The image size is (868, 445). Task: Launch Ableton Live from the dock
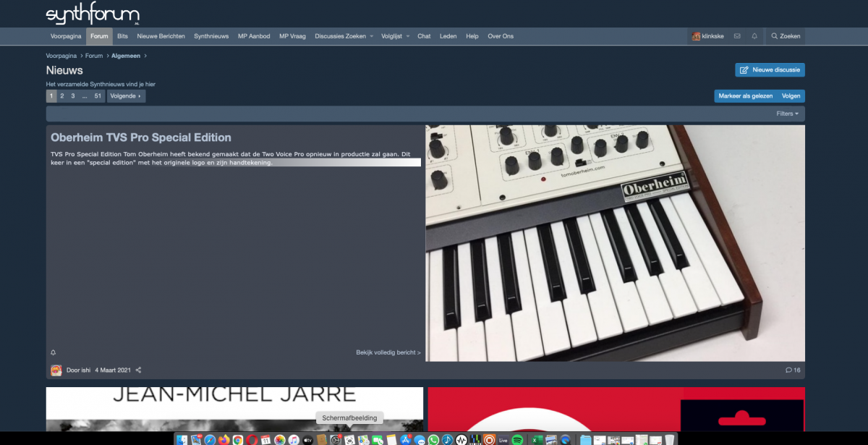pos(503,439)
